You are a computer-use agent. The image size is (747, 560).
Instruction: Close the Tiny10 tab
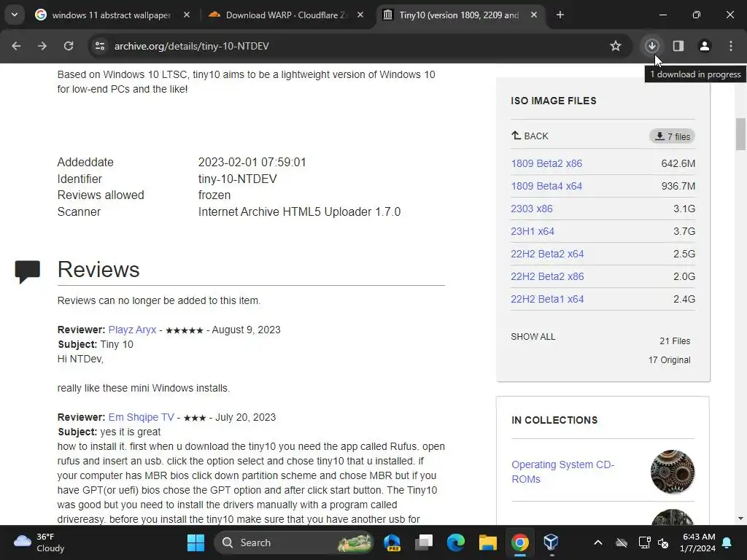click(x=534, y=15)
